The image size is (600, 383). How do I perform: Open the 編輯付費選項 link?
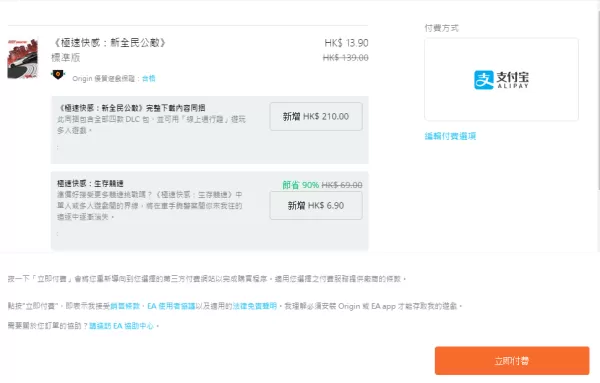coord(450,136)
